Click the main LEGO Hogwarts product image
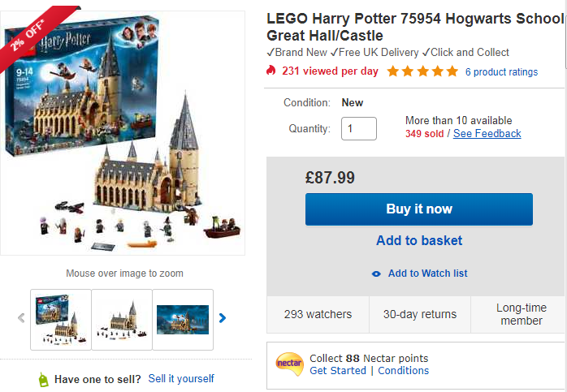Image resolution: width=567 pixels, height=392 pixels. pyautogui.click(x=123, y=134)
